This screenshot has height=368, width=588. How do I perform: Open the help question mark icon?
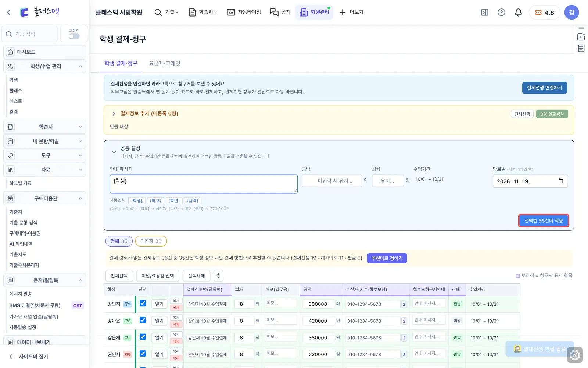[x=501, y=12]
